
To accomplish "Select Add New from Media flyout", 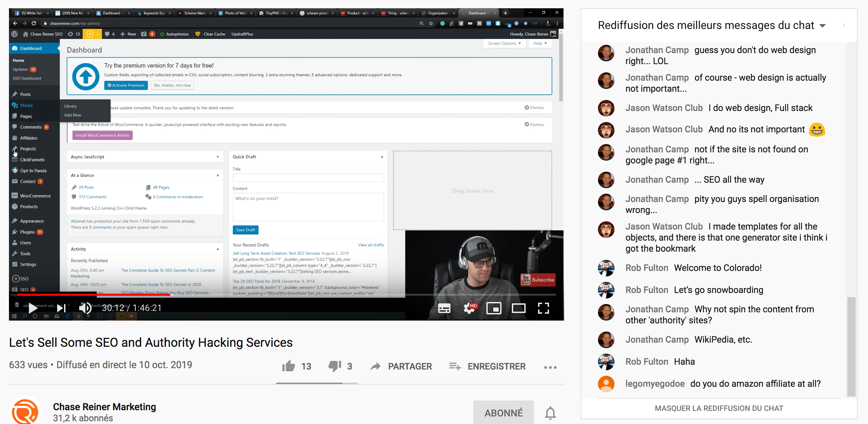I will [x=73, y=115].
